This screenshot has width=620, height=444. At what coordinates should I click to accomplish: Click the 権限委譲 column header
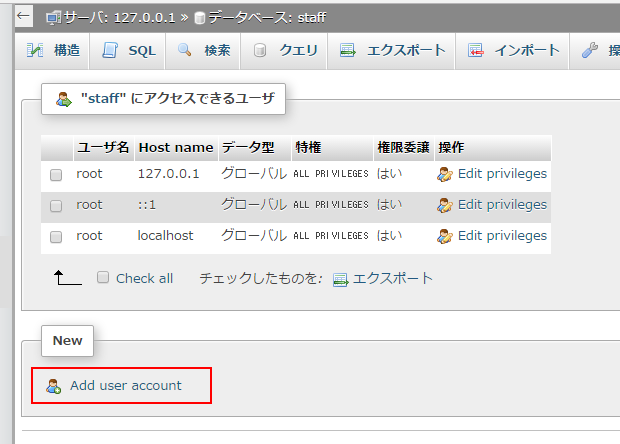[x=404, y=147]
